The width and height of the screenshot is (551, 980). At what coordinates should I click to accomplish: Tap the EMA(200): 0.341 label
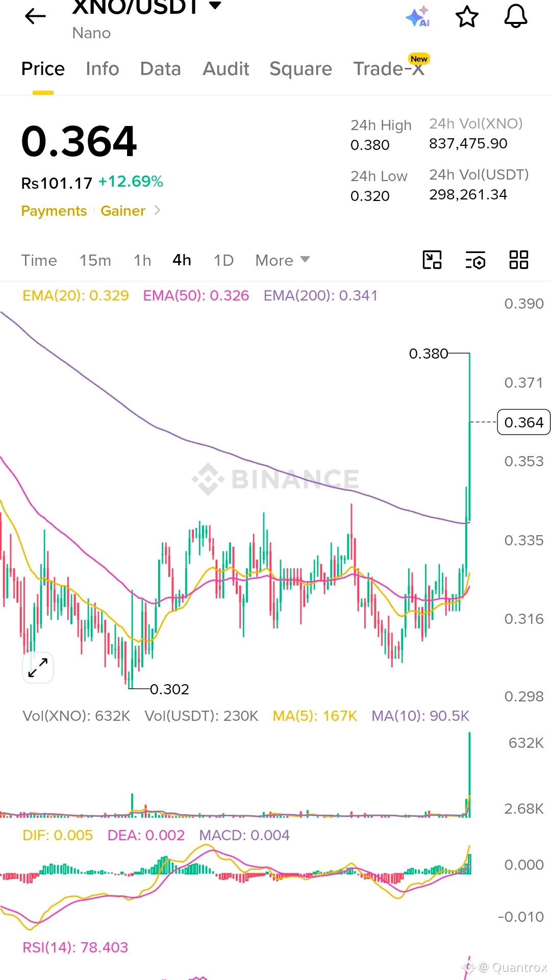[x=320, y=295]
